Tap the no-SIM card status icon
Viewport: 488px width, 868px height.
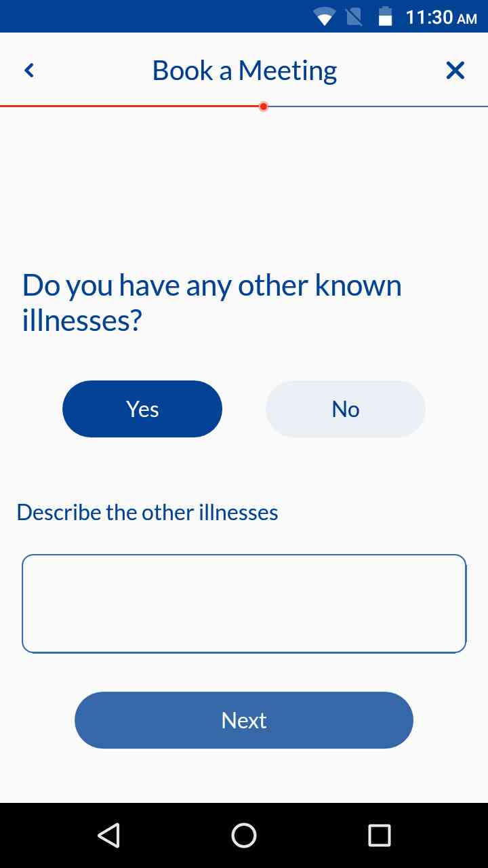[x=354, y=17]
